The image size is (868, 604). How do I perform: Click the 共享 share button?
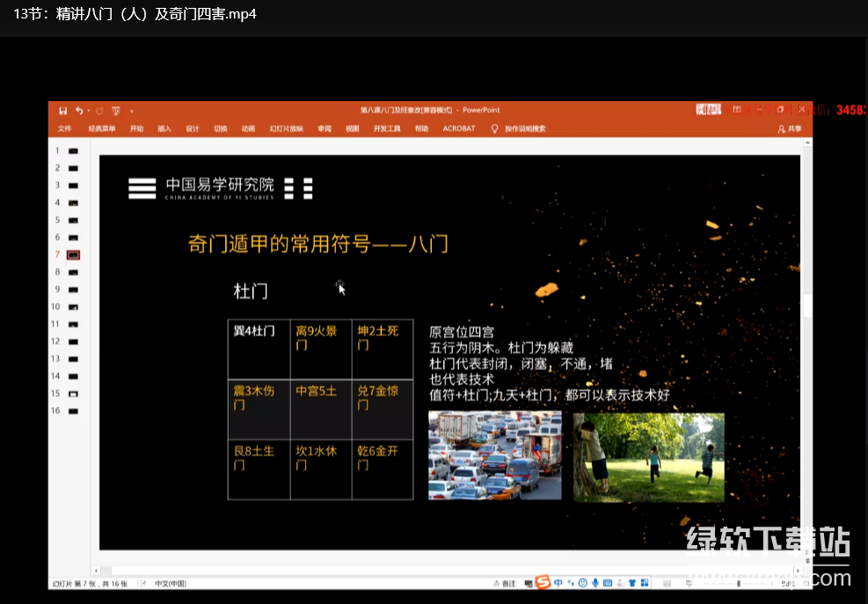coord(790,128)
